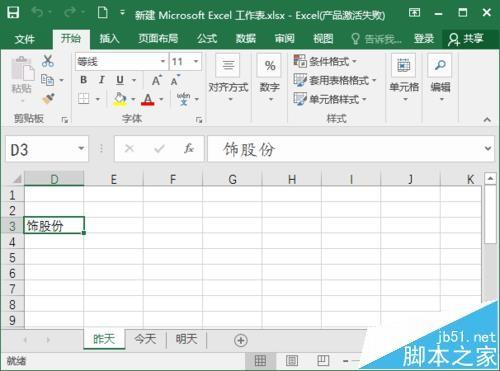Click cell D3 containing 饰股份
Viewport: 500px width, 371px height.
click(x=54, y=225)
